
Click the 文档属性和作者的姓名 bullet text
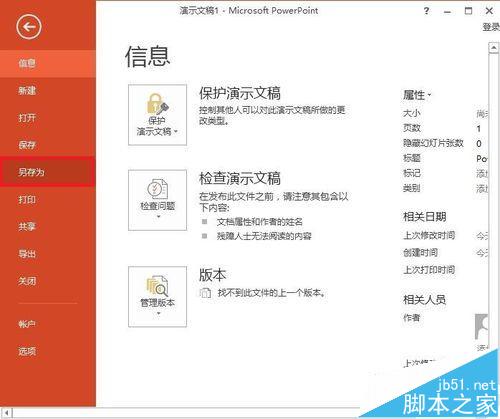[260, 222]
